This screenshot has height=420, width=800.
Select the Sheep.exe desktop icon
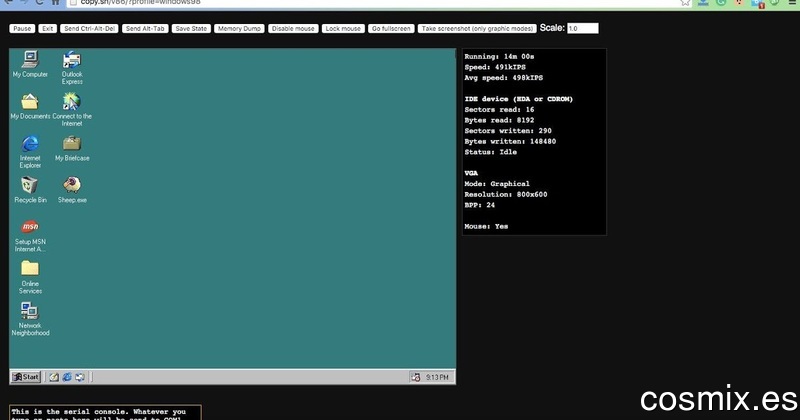click(x=72, y=190)
